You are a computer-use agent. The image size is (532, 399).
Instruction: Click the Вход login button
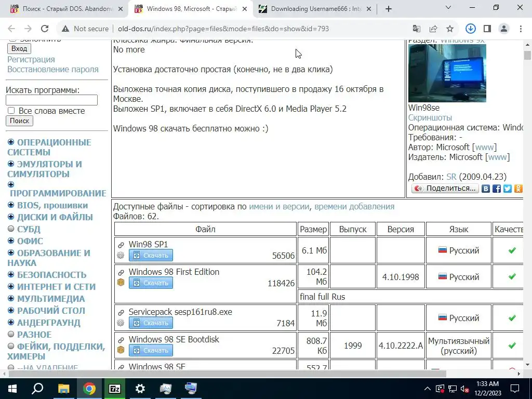[x=19, y=48]
